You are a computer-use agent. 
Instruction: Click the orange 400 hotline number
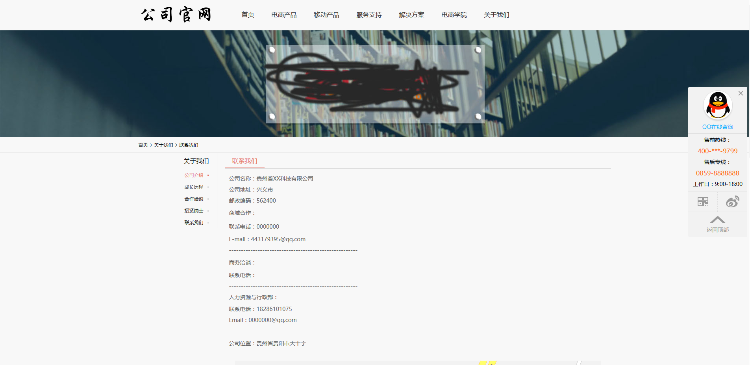pyautogui.click(x=717, y=151)
